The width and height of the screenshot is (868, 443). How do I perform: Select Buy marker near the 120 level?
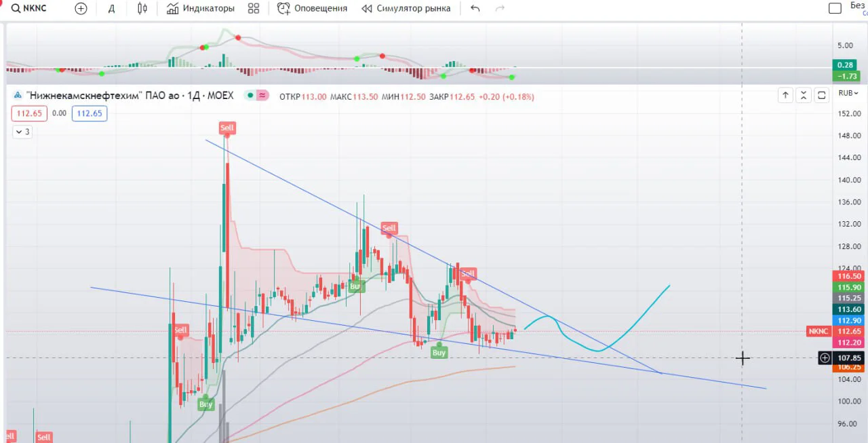[x=357, y=286]
